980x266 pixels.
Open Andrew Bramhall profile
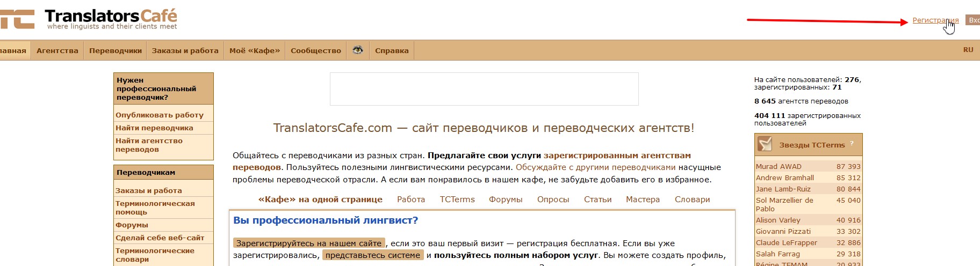785,178
